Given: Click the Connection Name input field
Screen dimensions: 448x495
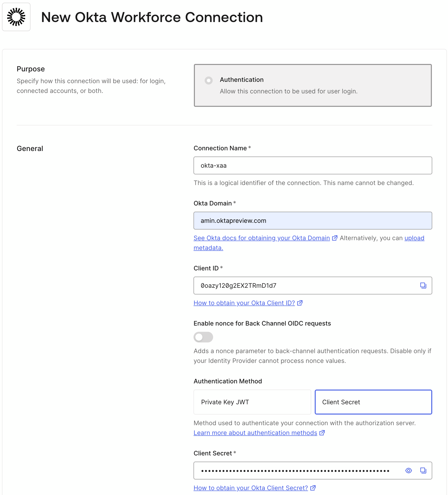Looking at the screenshot, I should (313, 165).
